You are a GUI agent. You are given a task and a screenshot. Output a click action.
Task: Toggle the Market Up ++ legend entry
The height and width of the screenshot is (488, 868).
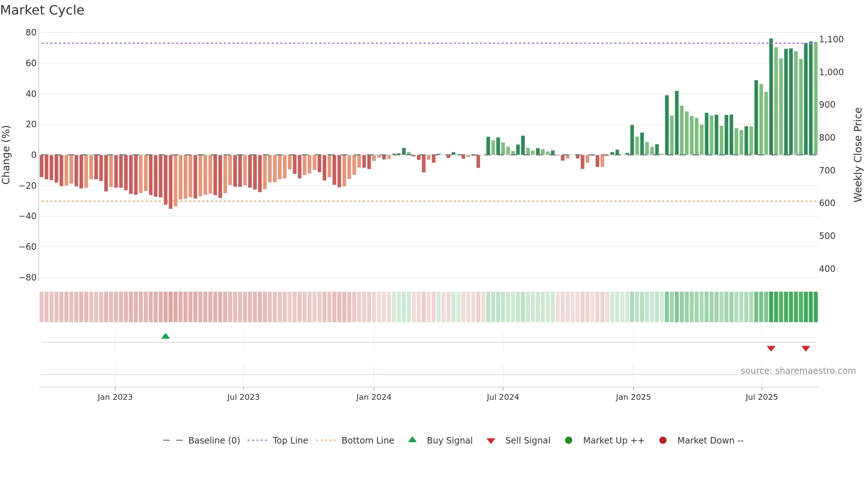click(605, 440)
